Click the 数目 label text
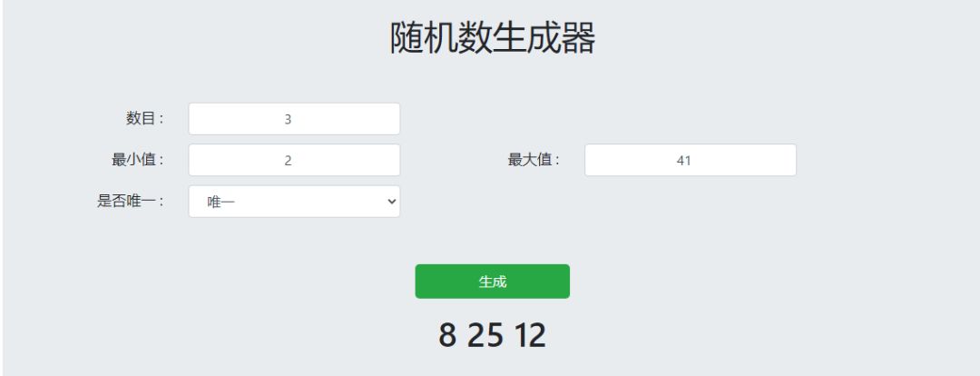This screenshot has height=376, width=980. click(144, 118)
